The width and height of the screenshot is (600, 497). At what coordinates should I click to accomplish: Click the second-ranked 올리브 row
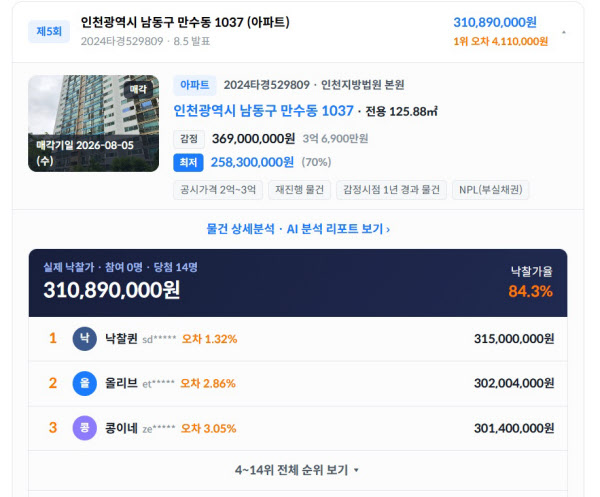point(298,383)
